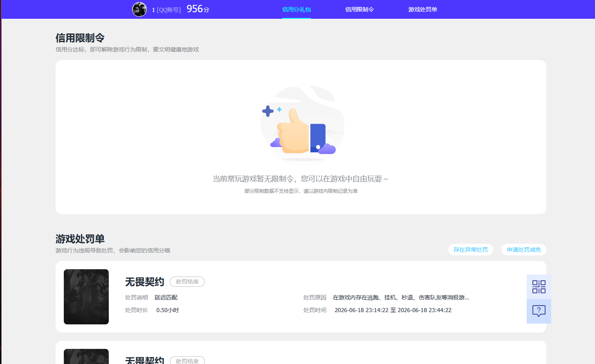Switch to the 信用分礼包 tab
595x364 pixels.
pos(296,9)
